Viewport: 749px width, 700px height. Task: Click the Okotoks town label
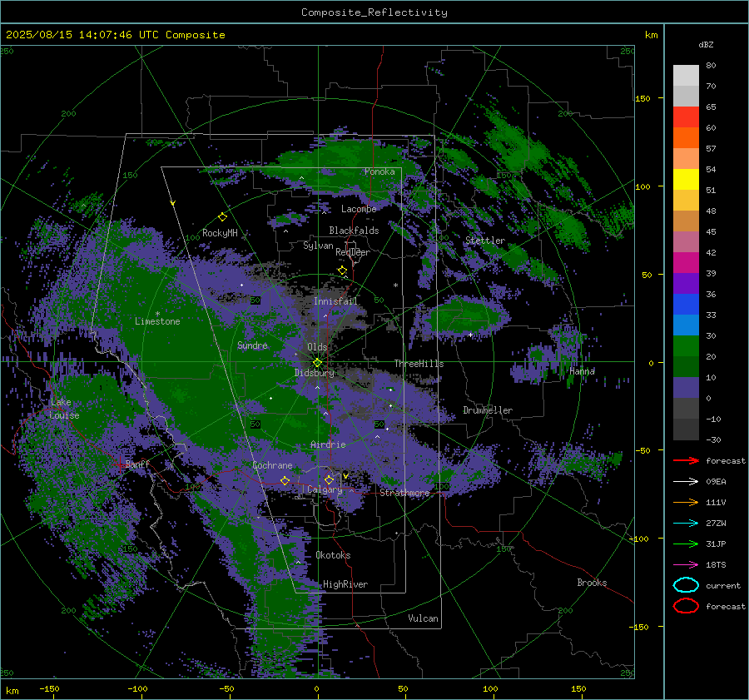334,555
